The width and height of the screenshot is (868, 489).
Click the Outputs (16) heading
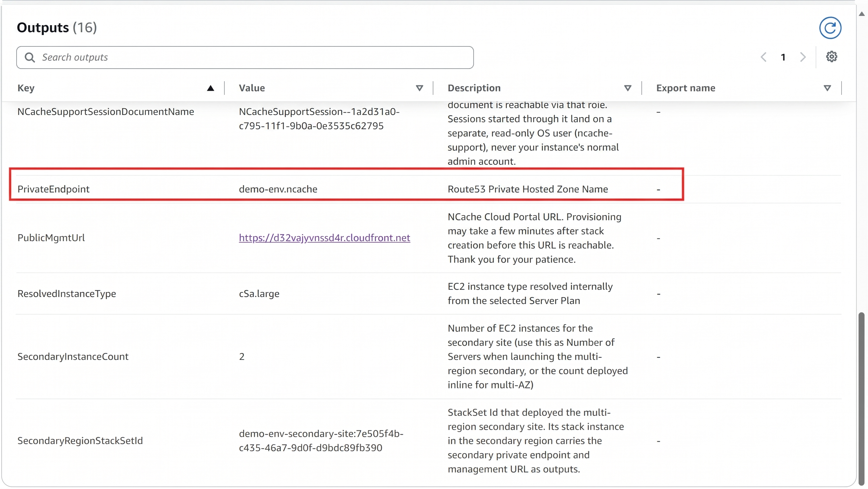[57, 28]
